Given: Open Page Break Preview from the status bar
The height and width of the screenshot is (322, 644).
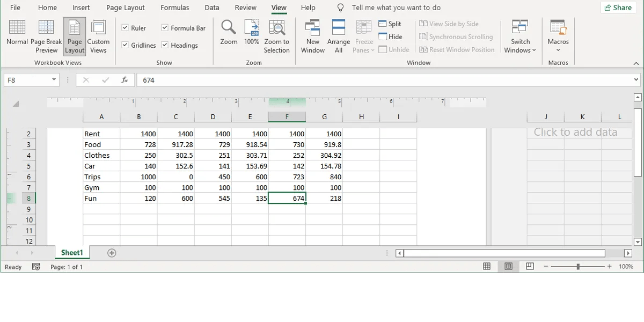Looking at the screenshot, I should coord(530,266).
